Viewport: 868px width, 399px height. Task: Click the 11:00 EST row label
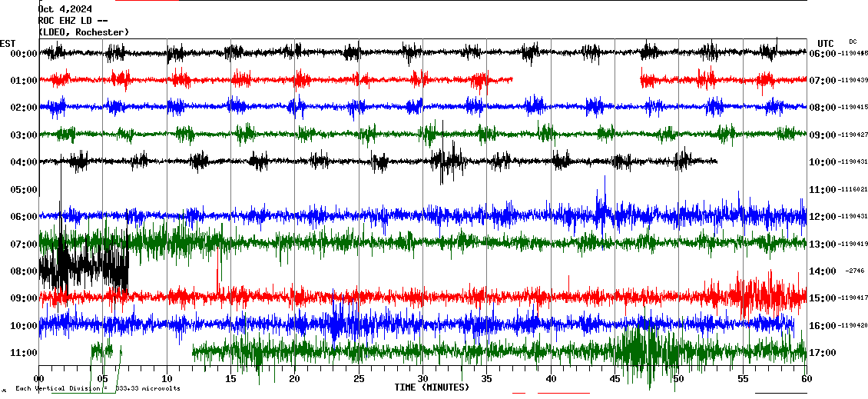point(23,353)
